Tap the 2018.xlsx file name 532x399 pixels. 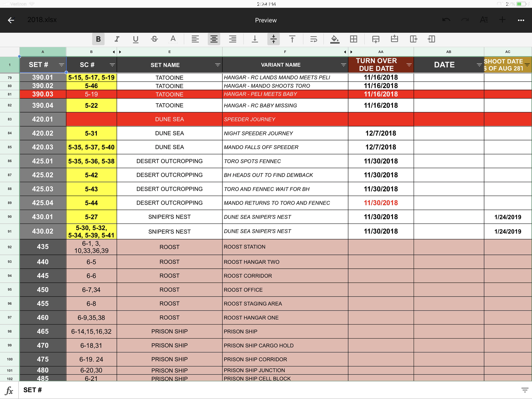42,20
